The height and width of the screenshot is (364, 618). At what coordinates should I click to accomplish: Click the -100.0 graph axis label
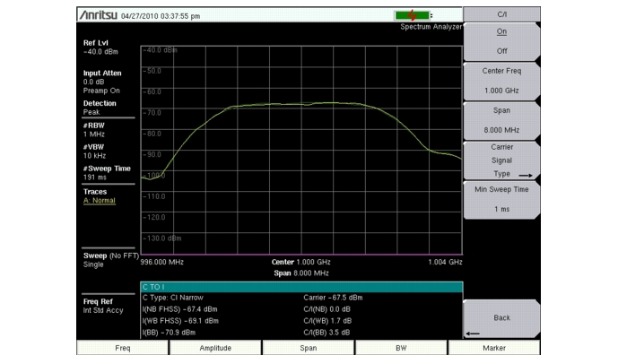click(154, 176)
